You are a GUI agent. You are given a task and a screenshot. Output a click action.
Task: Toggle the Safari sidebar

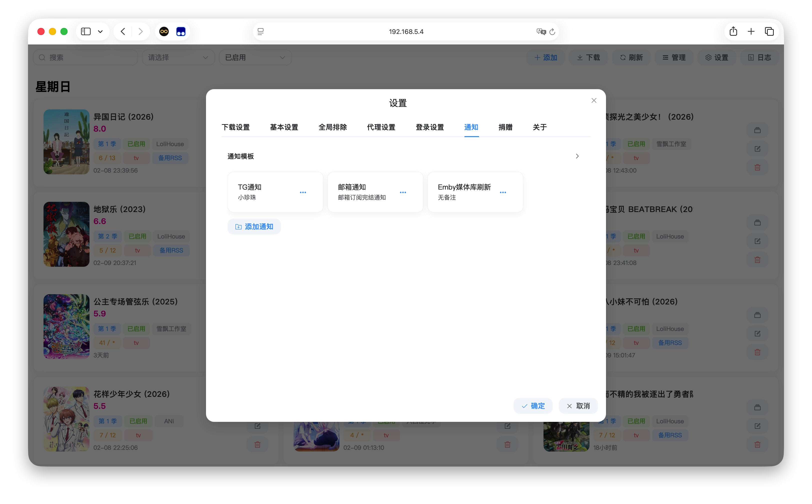(x=86, y=31)
